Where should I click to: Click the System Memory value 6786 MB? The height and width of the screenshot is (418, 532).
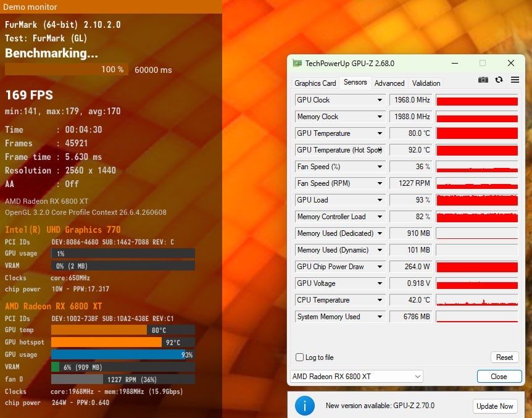click(x=411, y=317)
